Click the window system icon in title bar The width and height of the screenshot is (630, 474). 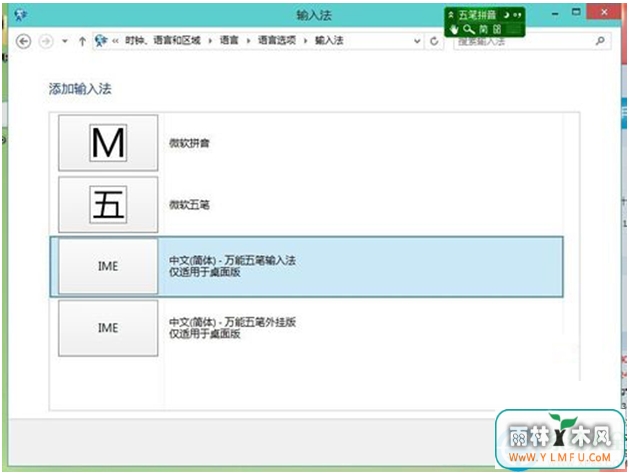click(20, 15)
